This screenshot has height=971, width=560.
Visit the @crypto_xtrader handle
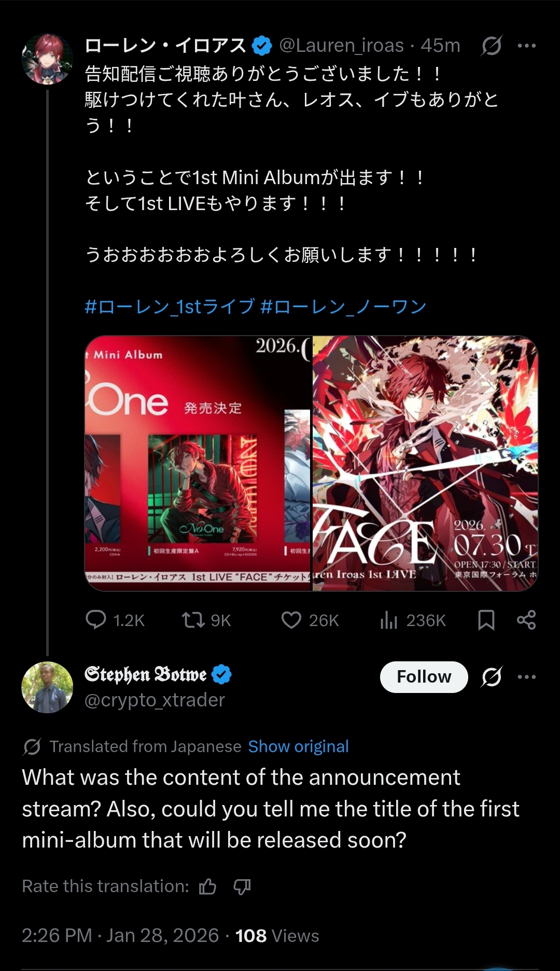click(x=155, y=700)
